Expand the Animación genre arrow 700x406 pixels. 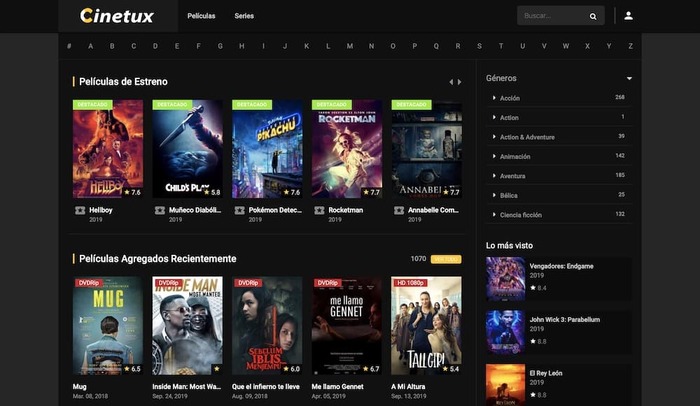[494, 156]
